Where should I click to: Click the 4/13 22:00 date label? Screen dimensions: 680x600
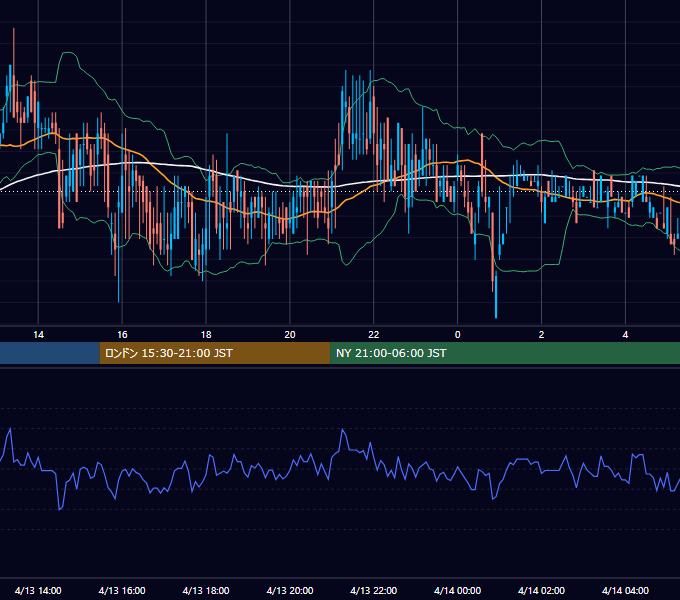(373, 590)
